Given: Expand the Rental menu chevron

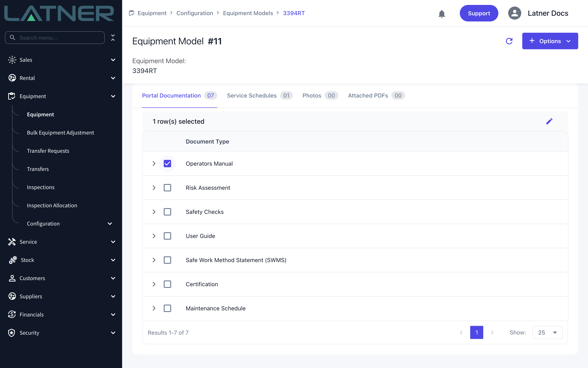Looking at the screenshot, I should pos(113,78).
